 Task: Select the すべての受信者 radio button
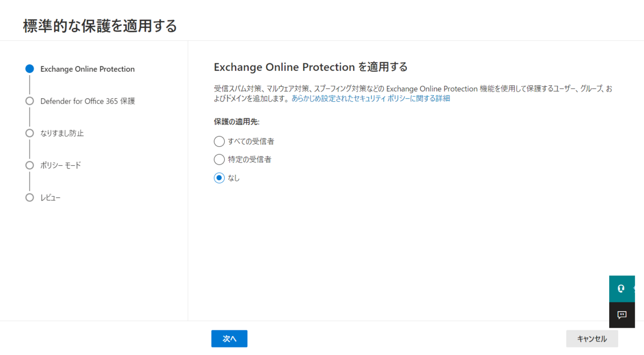point(219,142)
